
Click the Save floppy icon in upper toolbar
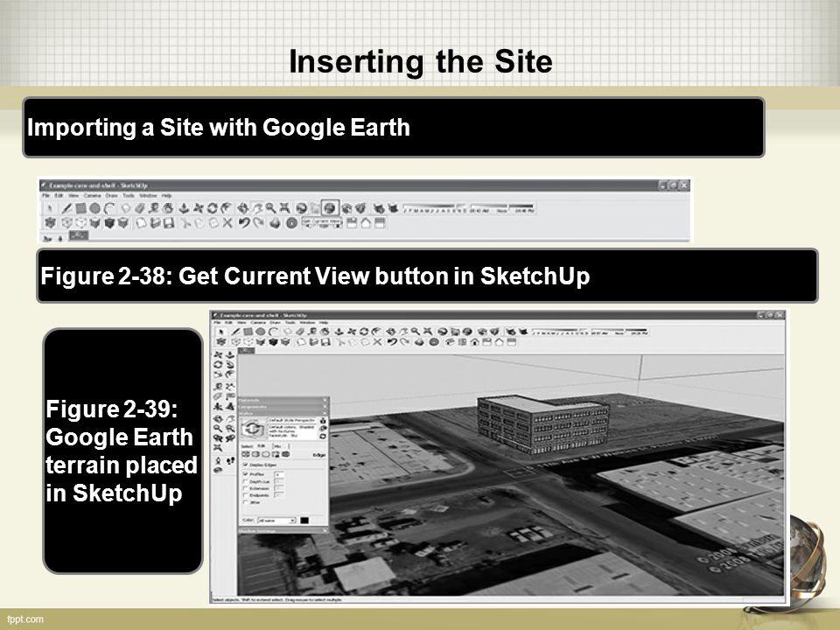169,222
